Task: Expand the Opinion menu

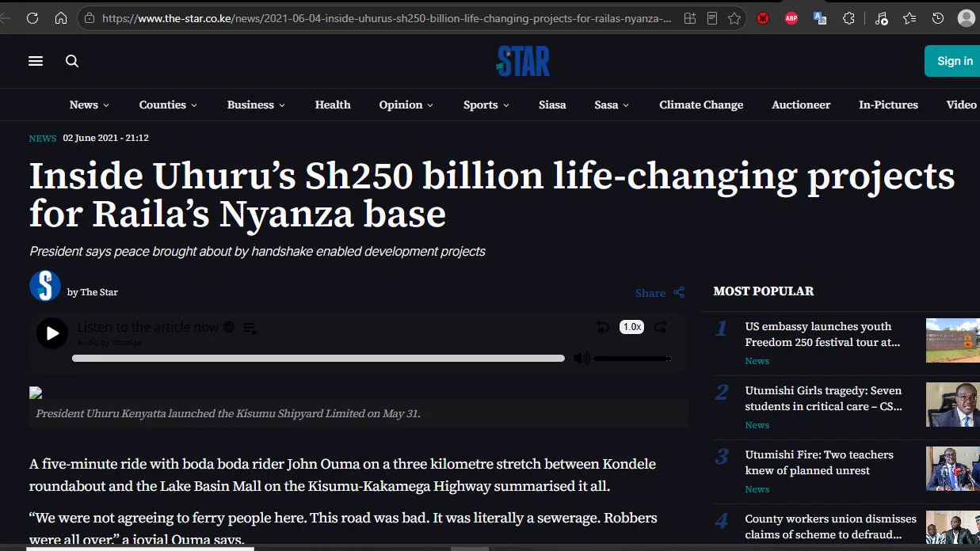Action: click(x=406, y=104)
